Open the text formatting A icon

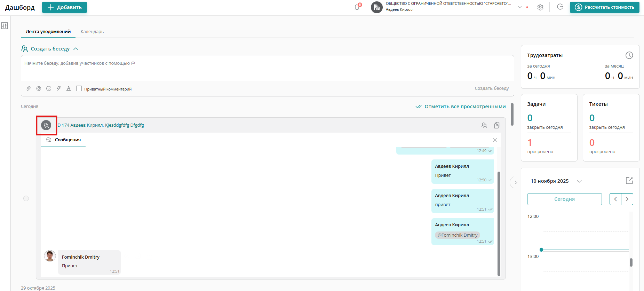pos(69,88)
